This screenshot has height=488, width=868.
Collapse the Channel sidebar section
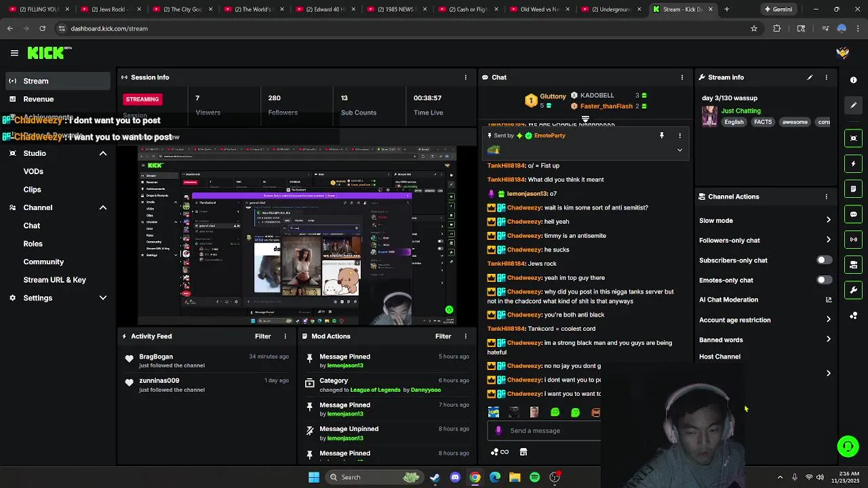click(x=103, y=207)
